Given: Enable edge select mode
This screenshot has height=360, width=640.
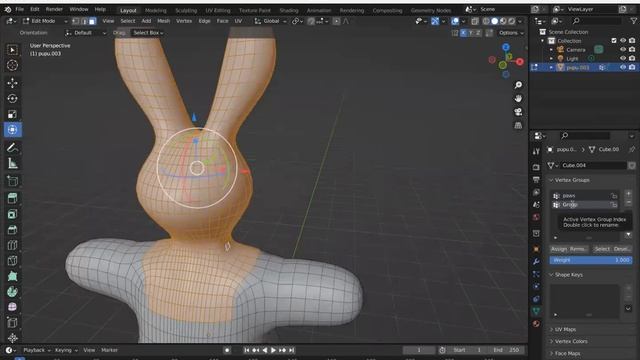Looking at the screenshot, I should tap(84, 21).
